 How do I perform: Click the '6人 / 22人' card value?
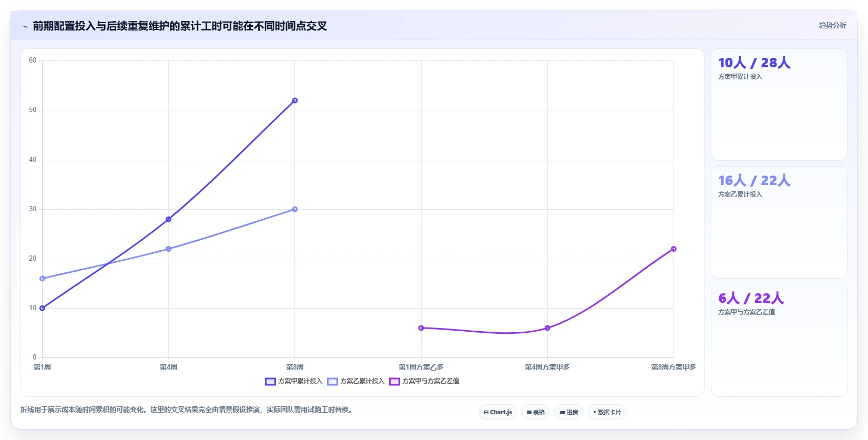click(751, 299)
